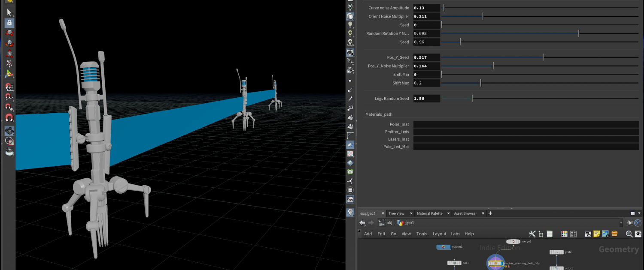644x270 pixels.
Task: Add a sticky note in network
Action: click(x=596, y=234)
